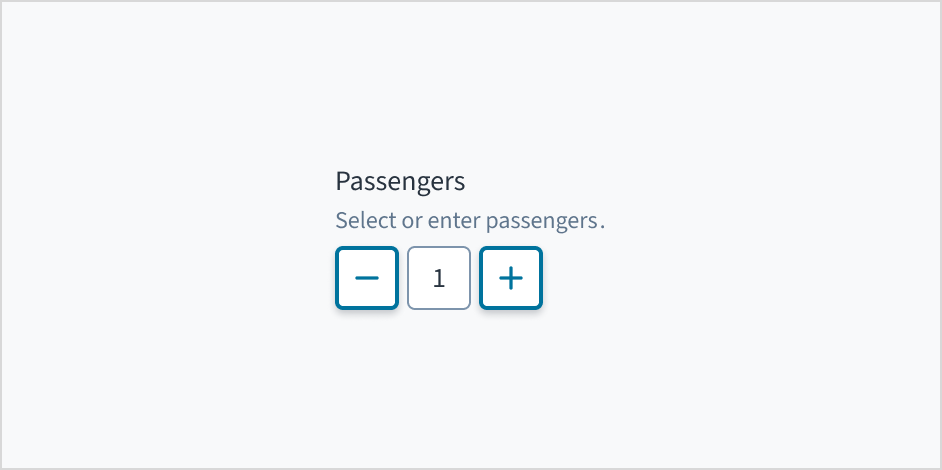Viewport: 942px width, 470px height.
Task: Click the helper text below Passengers
Action: point(470,220)
